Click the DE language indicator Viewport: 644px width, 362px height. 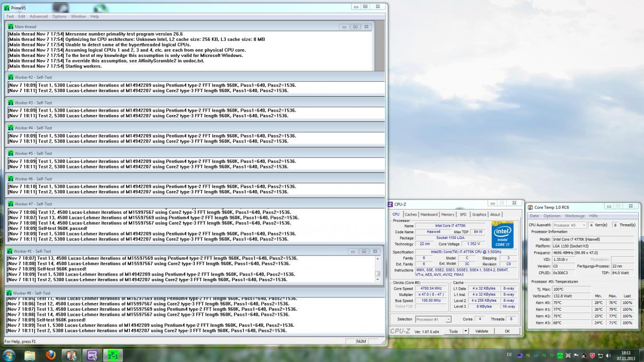[x=509, y=355]
